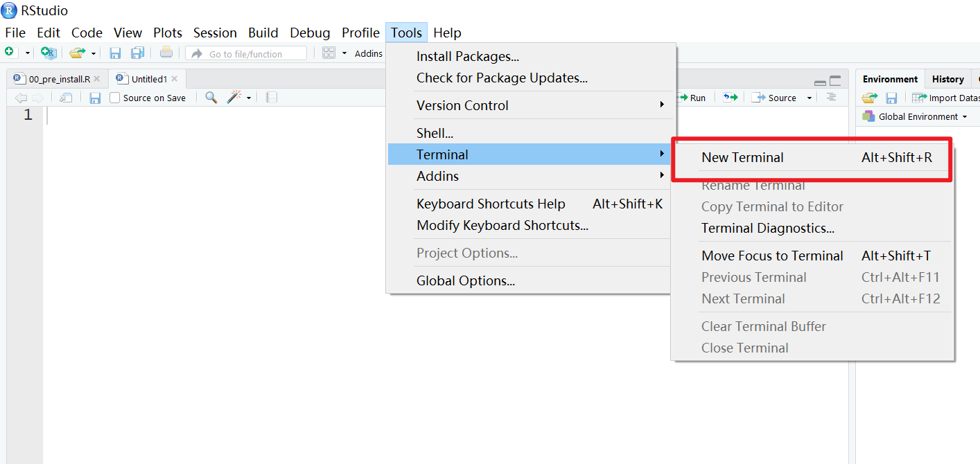
Task: Close the Untitled1 tab
Action: [175, 79]
